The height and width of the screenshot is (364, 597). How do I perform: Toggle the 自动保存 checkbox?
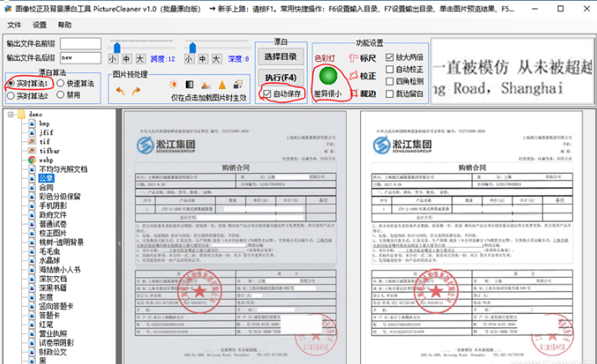point(267,95)
